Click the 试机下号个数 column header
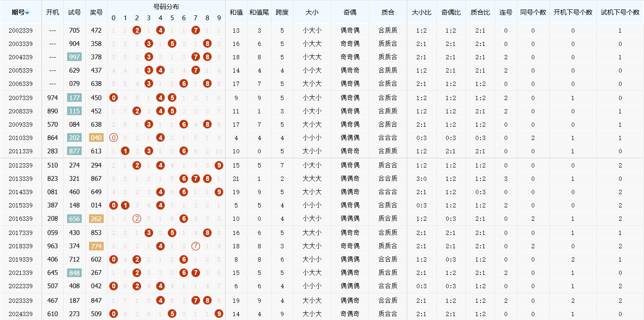The image size is (644, 320). (x=620, y=12)
